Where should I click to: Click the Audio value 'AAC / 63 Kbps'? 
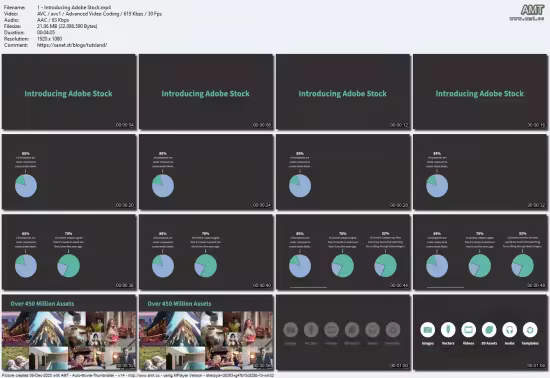tap(53, 20)
